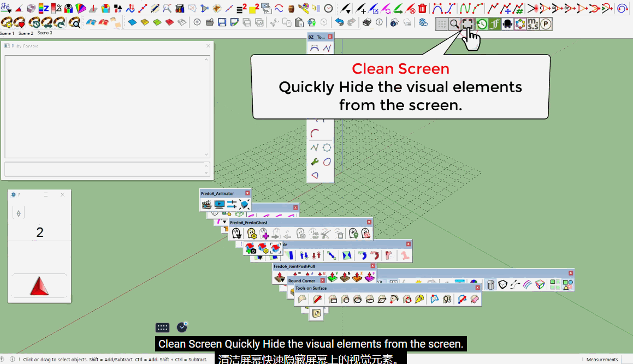Screen dimensions: 633x364
Task: Select the eraser tool in Tools on Surface
Action: 475,299
